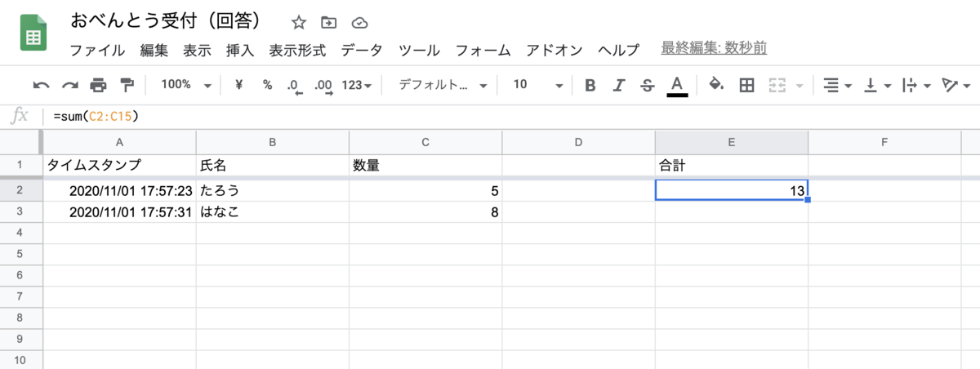
Task: Print the spreadsheet
Action: point(98,85)
